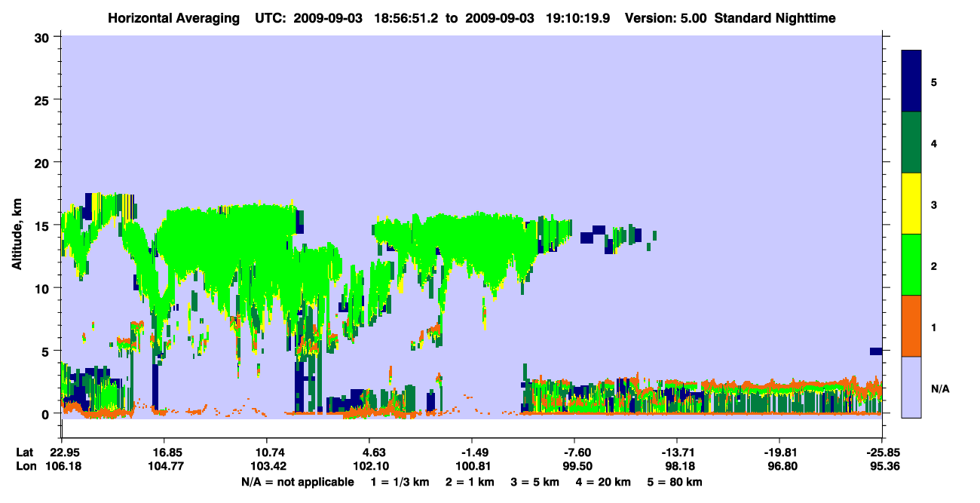Click the y-axis tick label 5
Viewport: 980px width, 503px height.
(x=46, y=351)
